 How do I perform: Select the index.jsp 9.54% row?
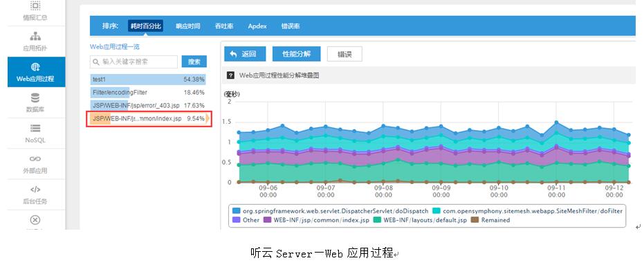(x=149, y=119)
